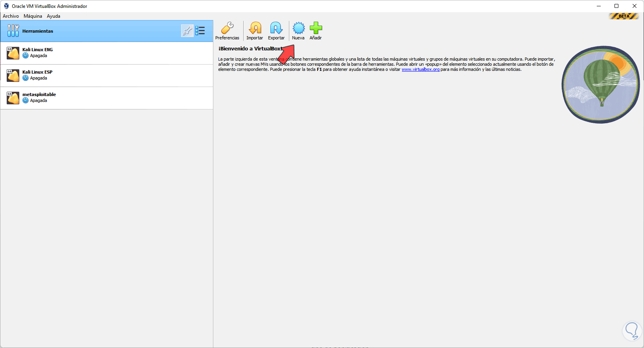644x348 pixels.
Task: Open the Herramientas list menu icon
Action: 200,31
